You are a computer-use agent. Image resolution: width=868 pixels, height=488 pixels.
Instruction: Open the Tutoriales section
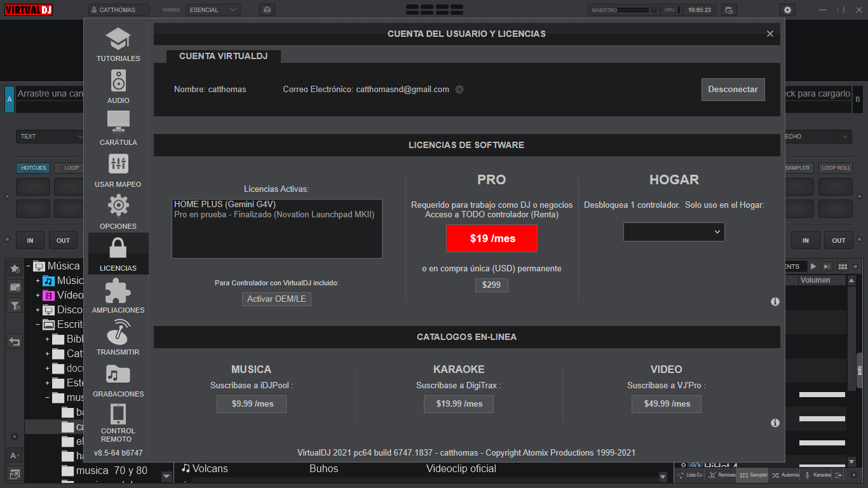tap(118, 44)
